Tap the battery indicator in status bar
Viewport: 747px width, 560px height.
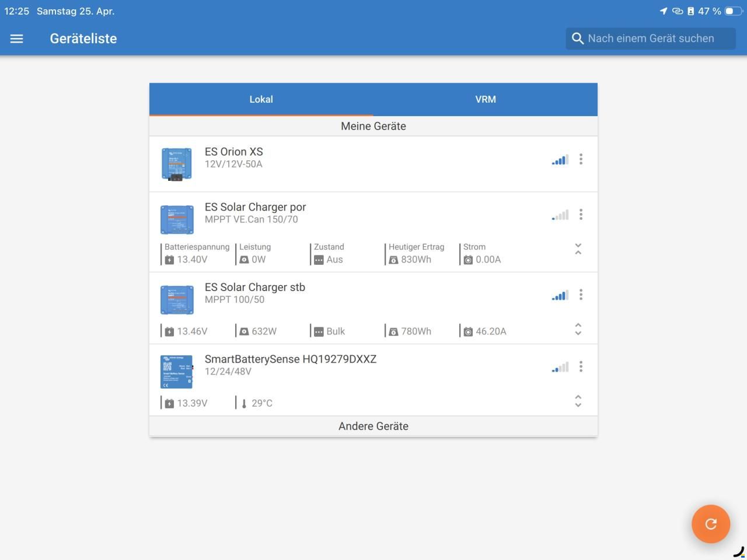point(733,11)
